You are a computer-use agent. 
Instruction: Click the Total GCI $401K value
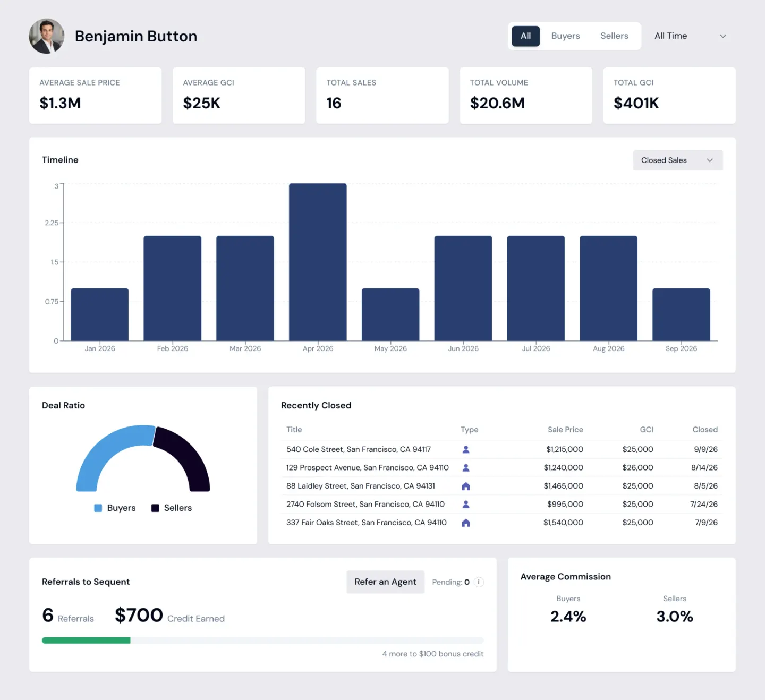click(x=636, y=103)
